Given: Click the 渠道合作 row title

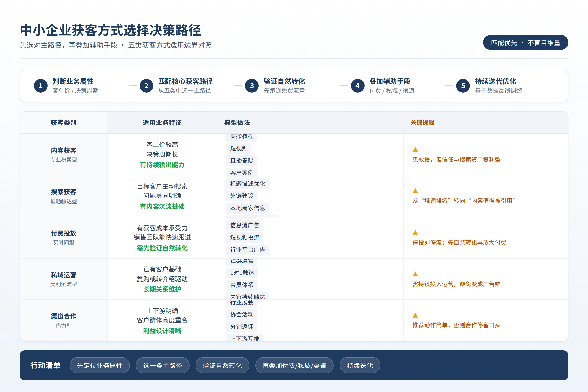Looking at the screenshot, I should [63, 316].
